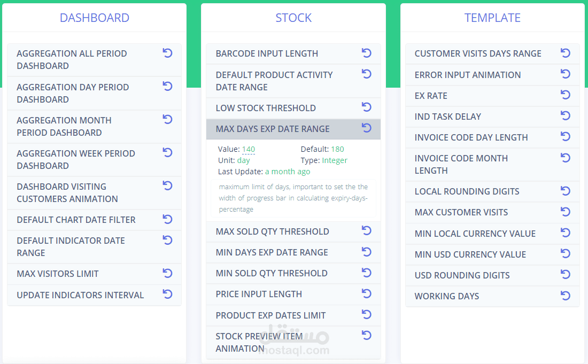Click reset icon beside Max Visitors Limit
The width and height of the screenshot is (588, 364).
(167, 273)
